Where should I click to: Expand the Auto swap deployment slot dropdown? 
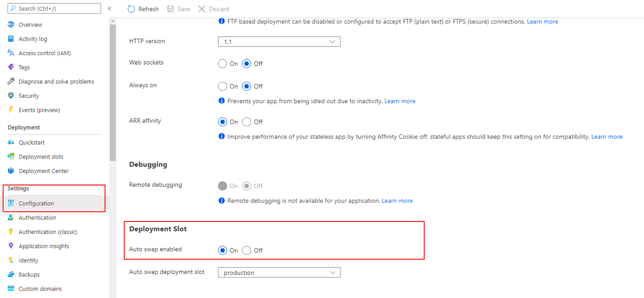coord(279,273)
